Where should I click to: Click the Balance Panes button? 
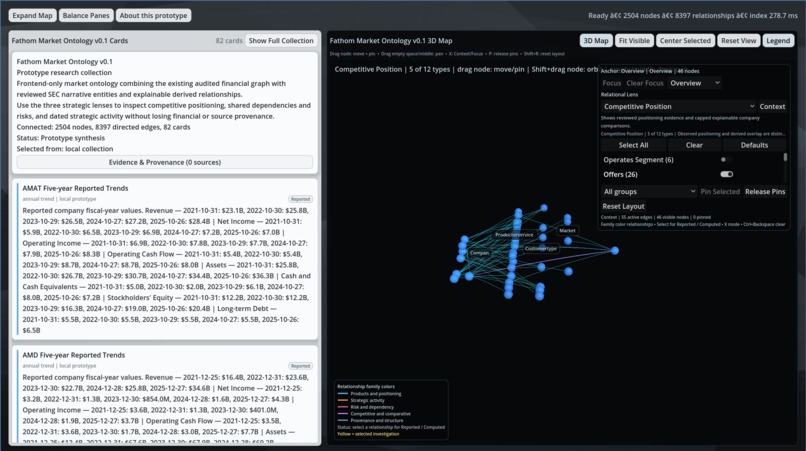point(86,15)
